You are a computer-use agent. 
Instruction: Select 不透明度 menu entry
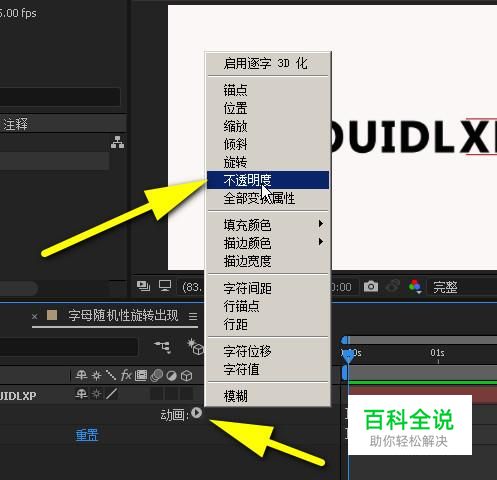coord(268,180)
